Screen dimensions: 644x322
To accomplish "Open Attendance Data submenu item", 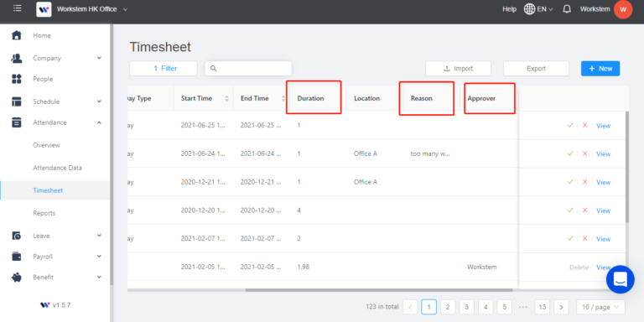I will [x=58, y=168].
